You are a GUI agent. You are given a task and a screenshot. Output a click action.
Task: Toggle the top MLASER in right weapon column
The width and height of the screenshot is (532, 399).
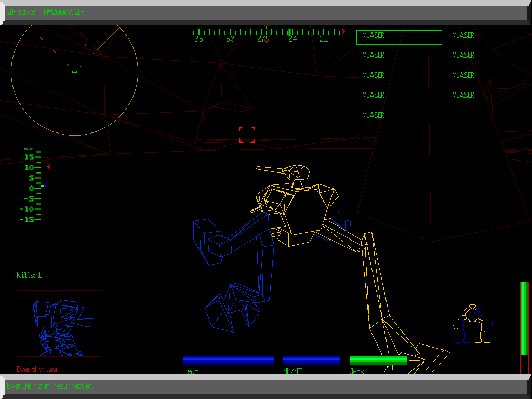462,35
